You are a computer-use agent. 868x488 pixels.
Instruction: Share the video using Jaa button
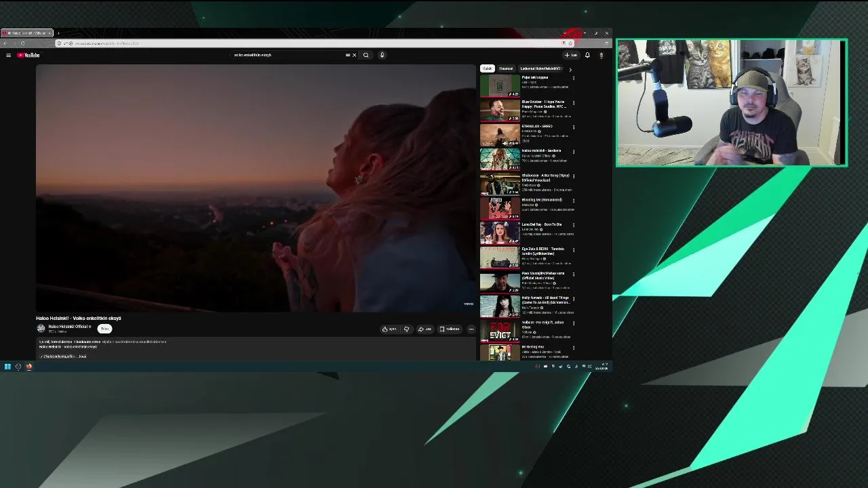click(x=425, y=329)
